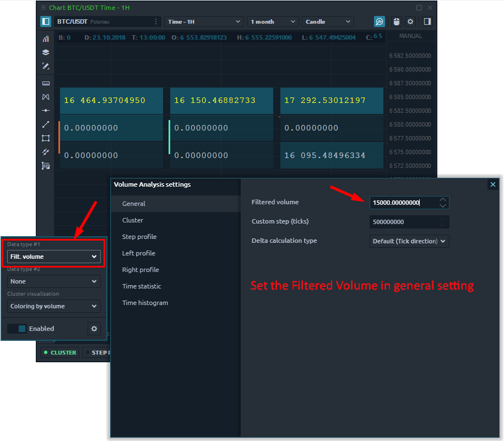The width and height of the screenshot is (504, 441).
Task: Click the mouse trading mode icon
Action: point(395,21)
